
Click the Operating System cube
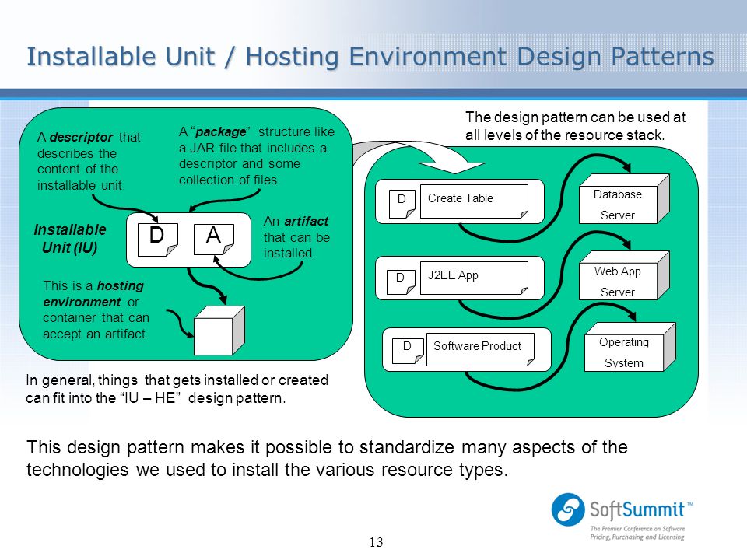(630, 347)
